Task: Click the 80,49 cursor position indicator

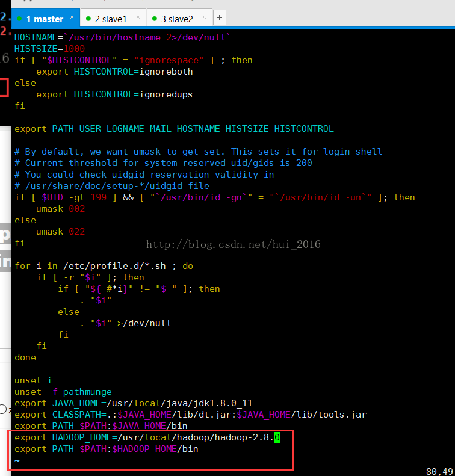Action: click(x=438, y=471)
